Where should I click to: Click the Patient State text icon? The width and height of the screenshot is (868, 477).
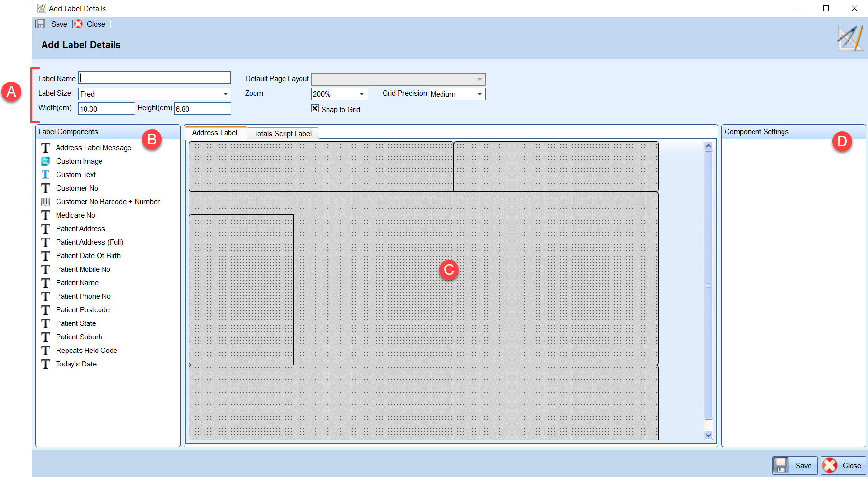coord(45,323)
